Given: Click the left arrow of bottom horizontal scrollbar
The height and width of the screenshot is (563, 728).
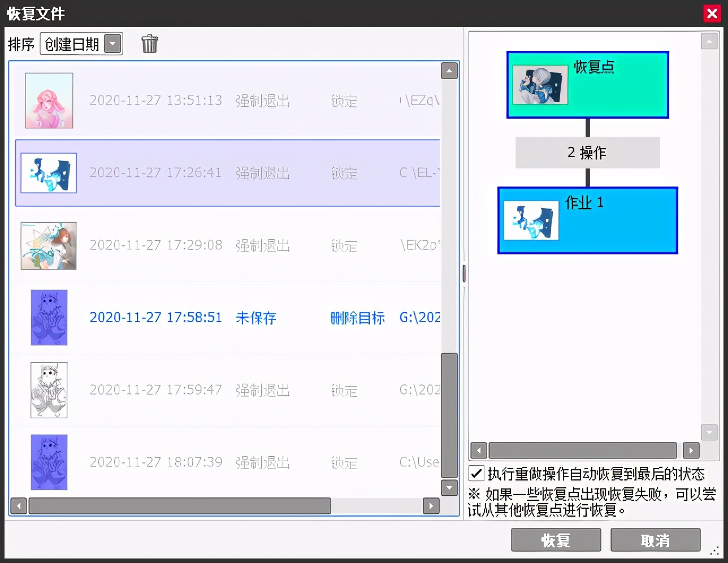Looking at the screenshot, I should [19, 506].
